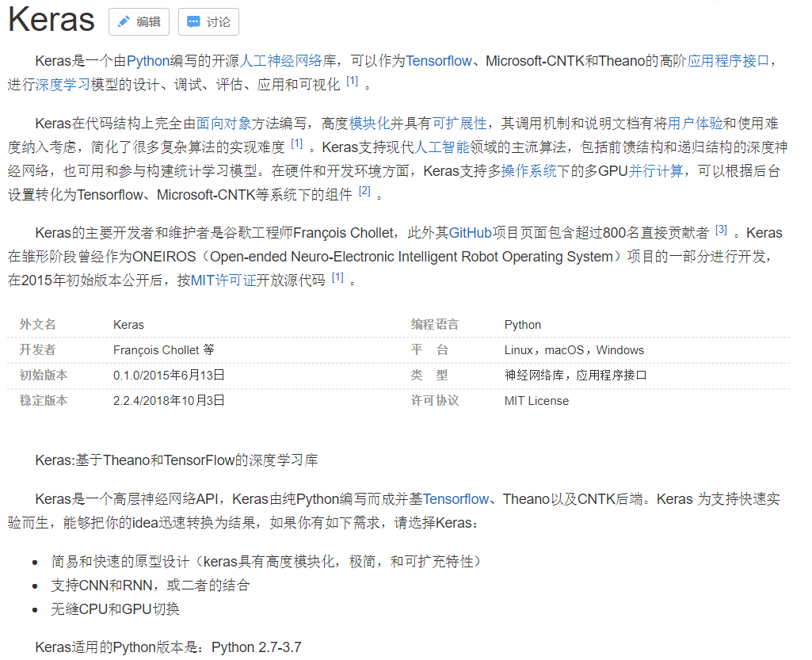
Task: Select the value MIT License
Action: pos(536,401)
